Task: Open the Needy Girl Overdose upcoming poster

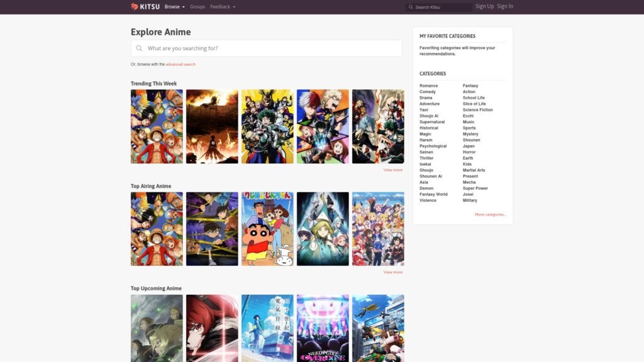Action: (x=323, y=328)
